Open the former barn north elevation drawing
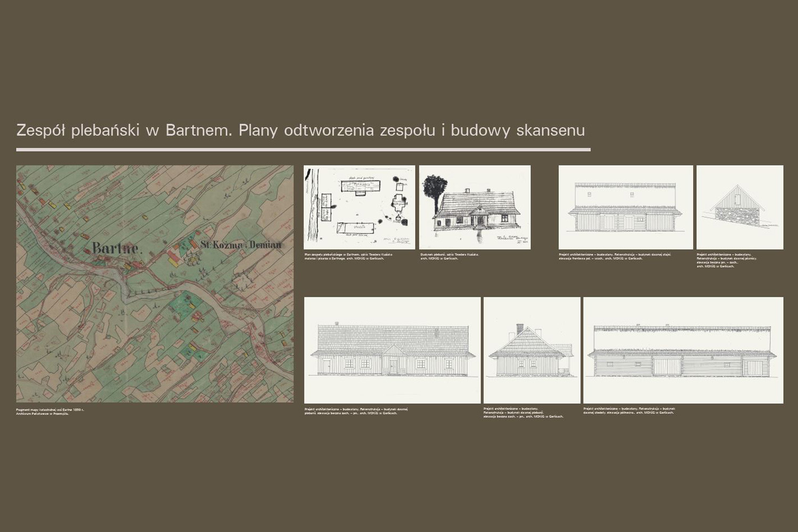Viewport: 798px width, 532px height. [x=683, y=350]
